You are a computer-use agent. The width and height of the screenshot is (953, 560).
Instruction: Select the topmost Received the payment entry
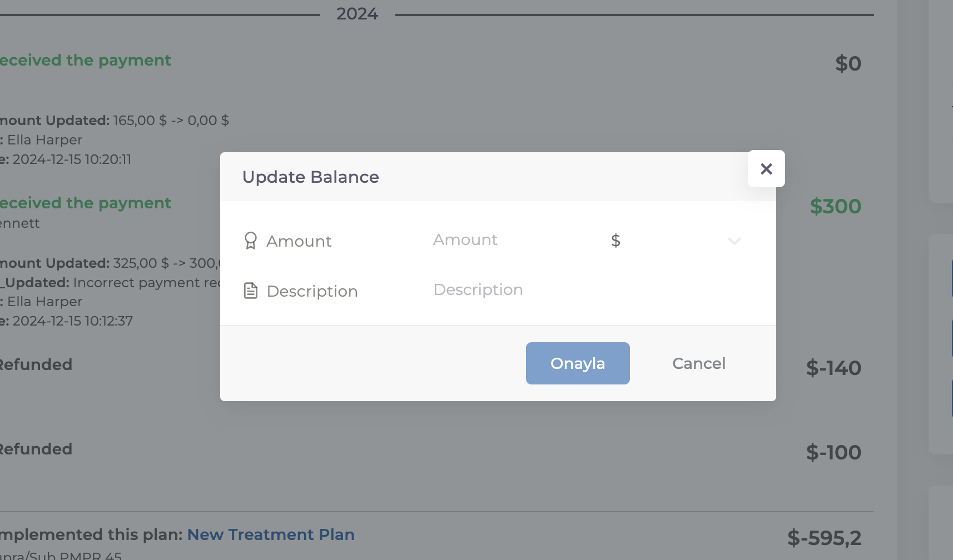86,61
